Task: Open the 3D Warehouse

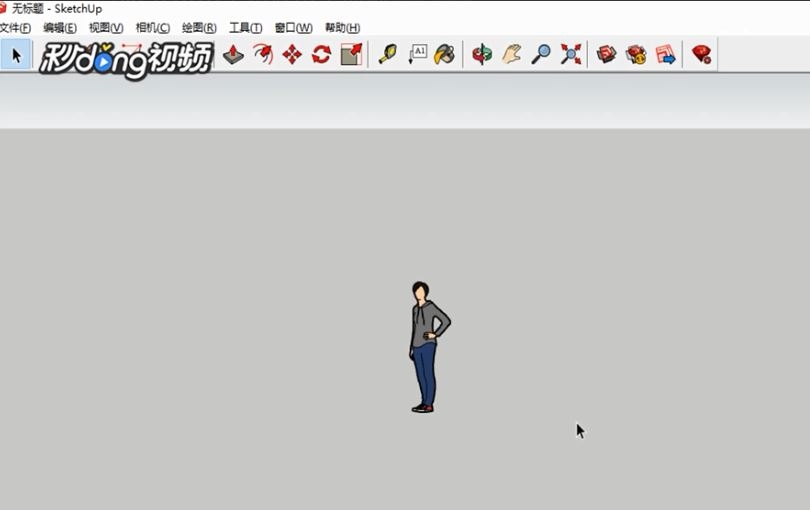Action: (606, 54)
